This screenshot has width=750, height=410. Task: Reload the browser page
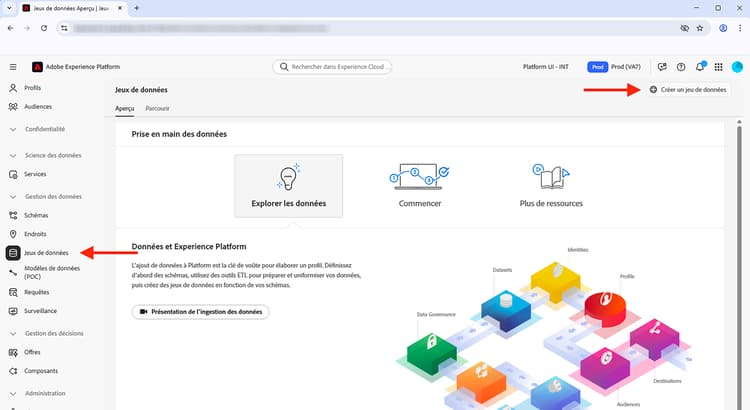44,28
